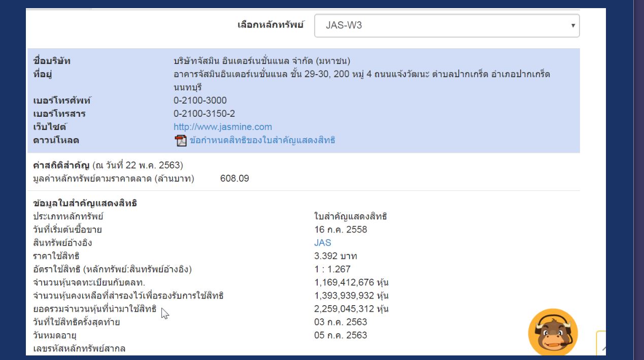Select last exercise date 03 ก.ค. 2563
The image size is (644, 360).
[x=341, y=322]
